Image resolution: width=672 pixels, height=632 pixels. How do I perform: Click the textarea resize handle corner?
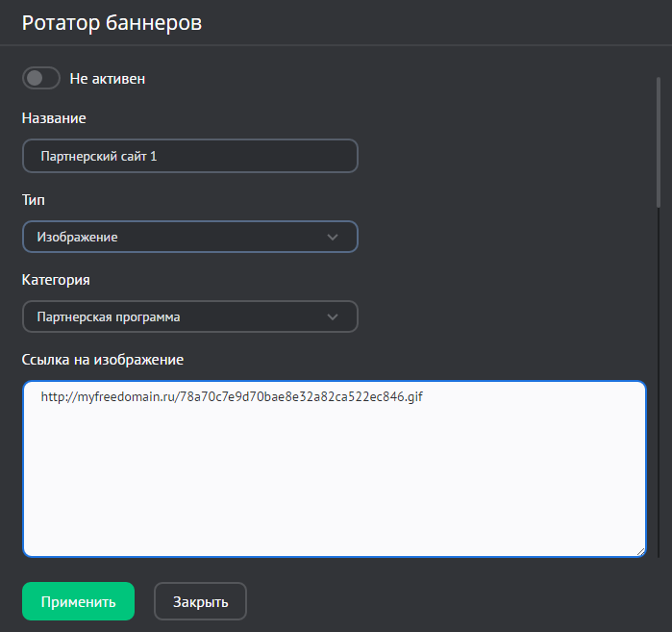point(639,550)
